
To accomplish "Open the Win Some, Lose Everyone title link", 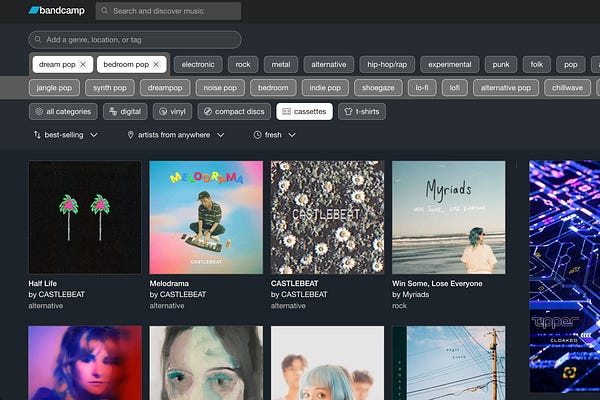I will 437,284.
